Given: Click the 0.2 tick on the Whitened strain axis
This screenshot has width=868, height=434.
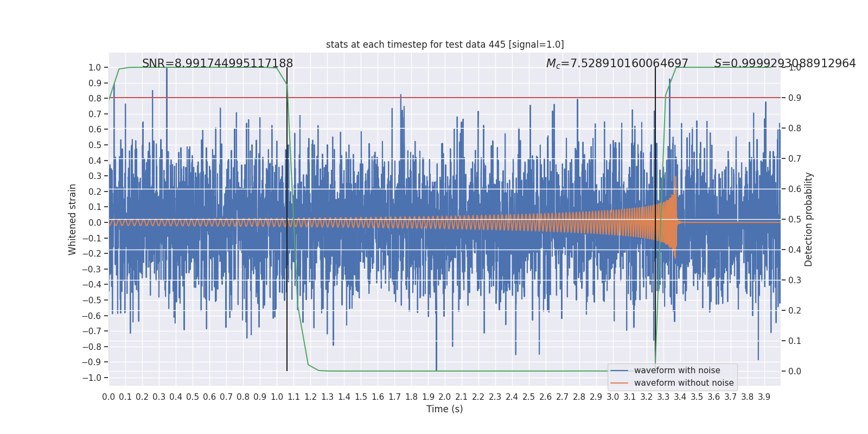Looking at the screenshot, I should point(94,192).
